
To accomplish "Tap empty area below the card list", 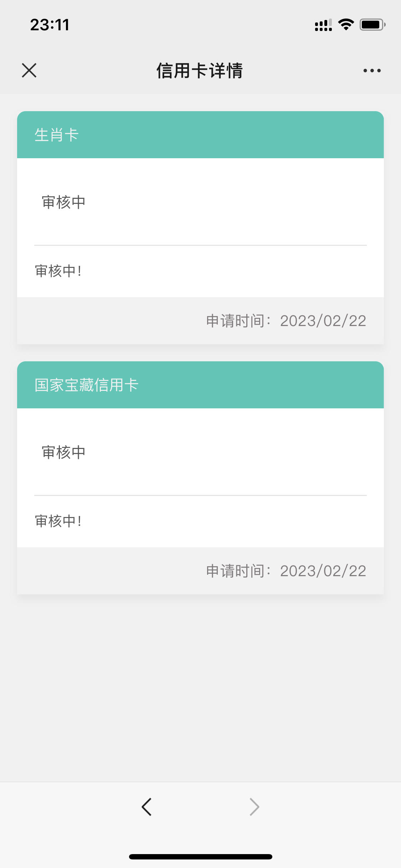I will coord(200,688).
